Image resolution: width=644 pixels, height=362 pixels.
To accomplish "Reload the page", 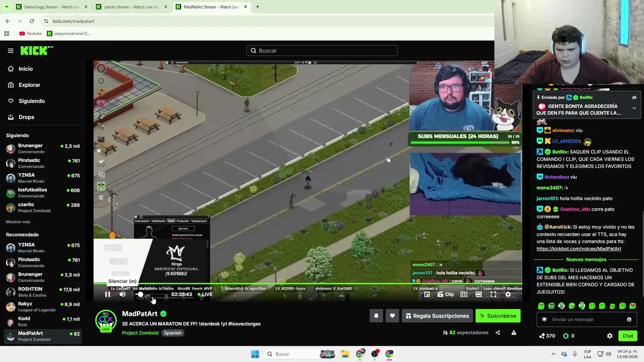I will pyautogui.click(x=32, y=21).
